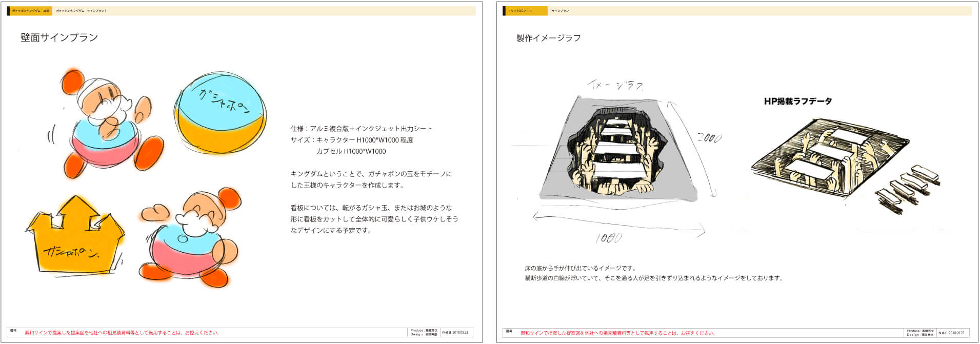Click the line 'した王様のキャラクターを作成します。'

[x=347, y=185]
